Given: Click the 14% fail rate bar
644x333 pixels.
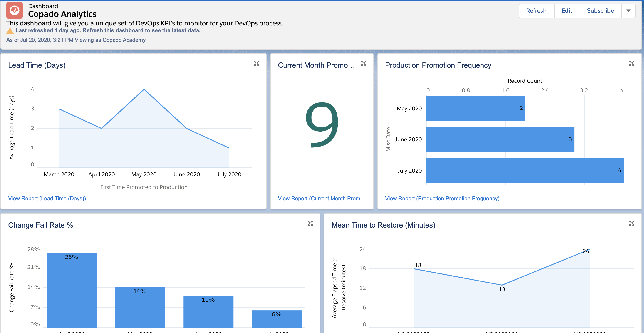Looking at the screenshot, I should [x=140, y=307].
